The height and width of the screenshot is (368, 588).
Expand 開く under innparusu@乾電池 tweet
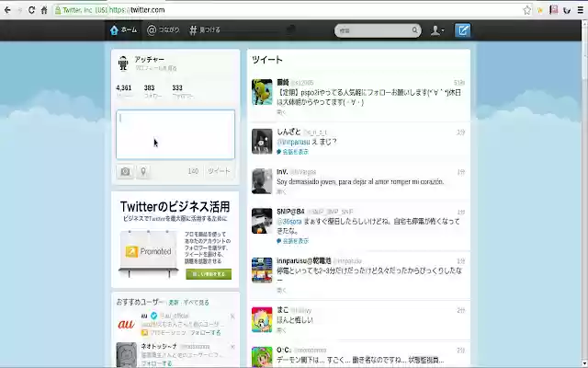[281, 291]
